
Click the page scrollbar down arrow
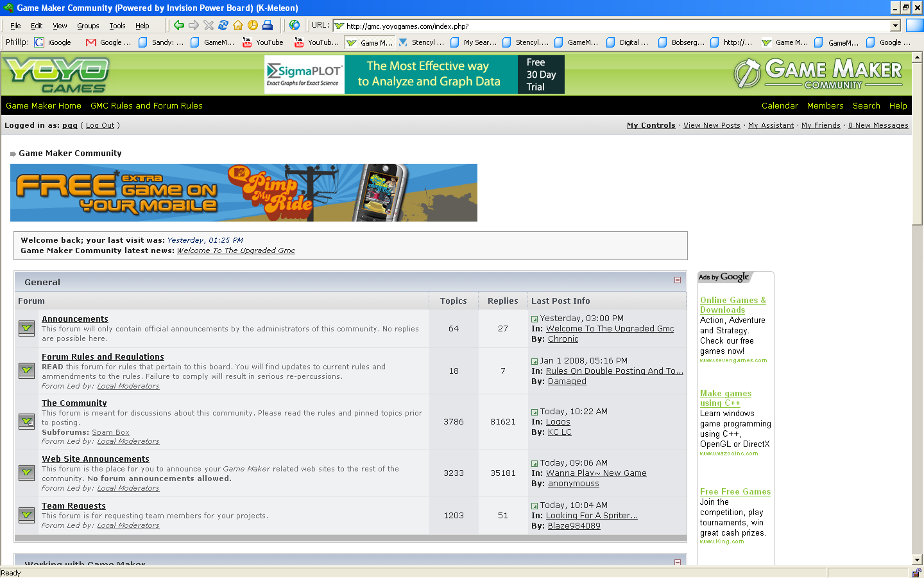click(917, 560)
